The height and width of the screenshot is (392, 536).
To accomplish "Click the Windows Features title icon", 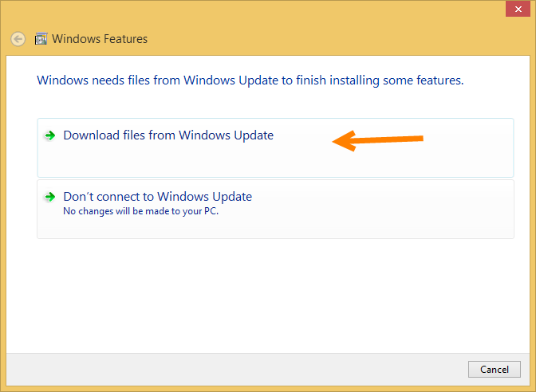I will (41, 38).
